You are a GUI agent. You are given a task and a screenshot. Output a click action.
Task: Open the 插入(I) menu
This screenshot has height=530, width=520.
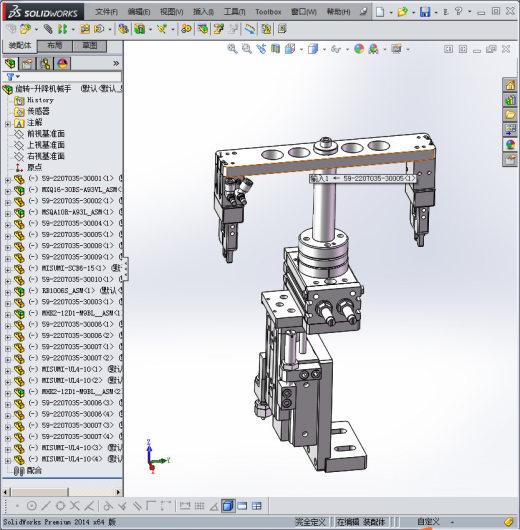(203, 12)
